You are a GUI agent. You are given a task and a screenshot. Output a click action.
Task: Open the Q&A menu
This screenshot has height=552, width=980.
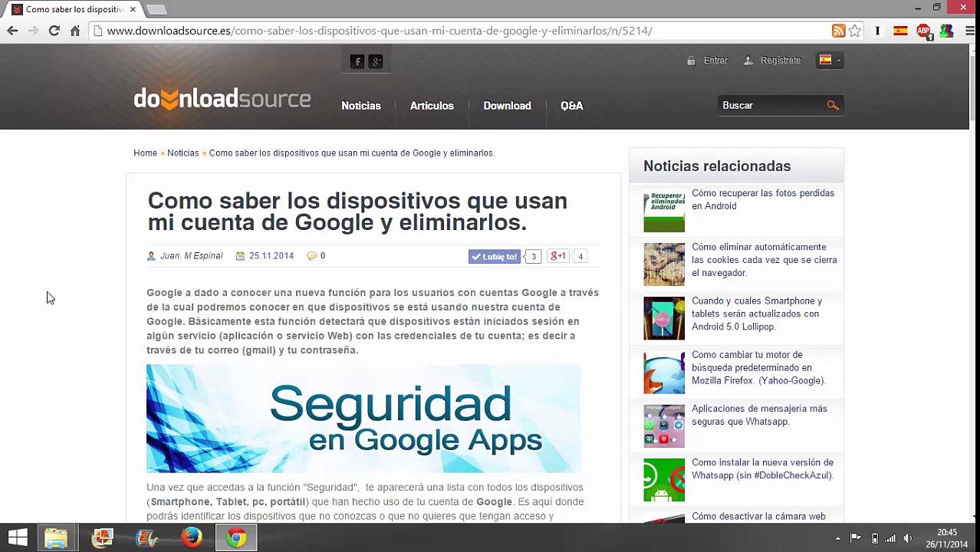point(572,106)
